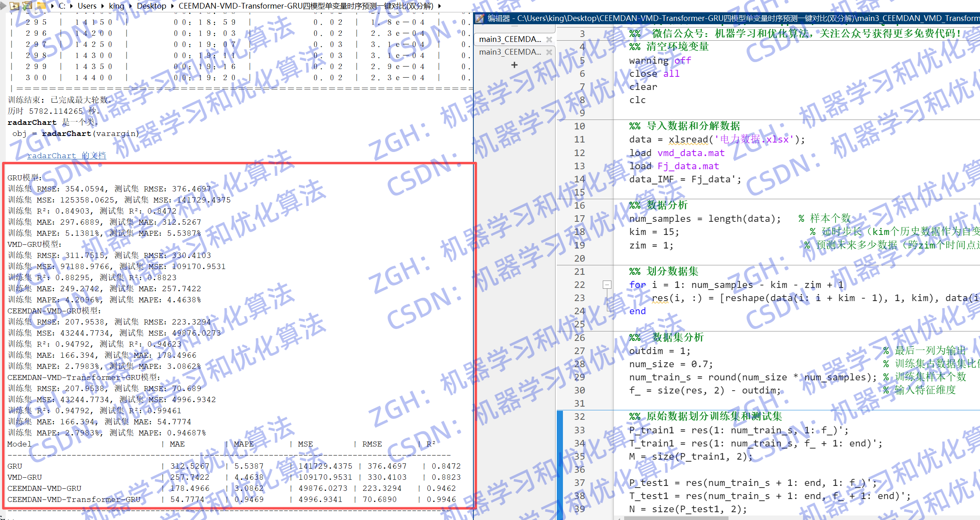
Task: Click the editor pencil icon in title bar
Action: point(480,18)
